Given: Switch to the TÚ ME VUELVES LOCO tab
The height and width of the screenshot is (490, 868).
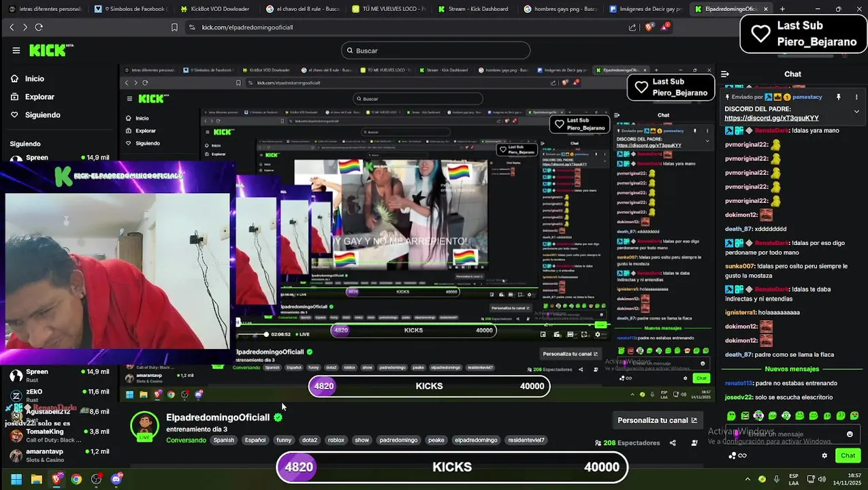Looking at the screenshot, I should (x=388, y=9).
